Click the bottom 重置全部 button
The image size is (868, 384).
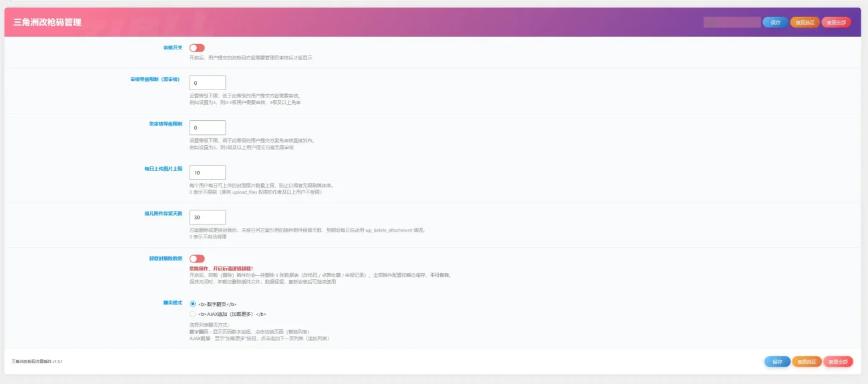click(838, 361)
